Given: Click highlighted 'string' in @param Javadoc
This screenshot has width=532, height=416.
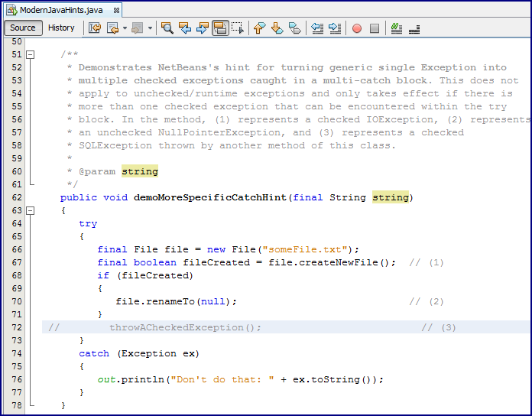Looking at the screenshot, I should coord(140,171).
